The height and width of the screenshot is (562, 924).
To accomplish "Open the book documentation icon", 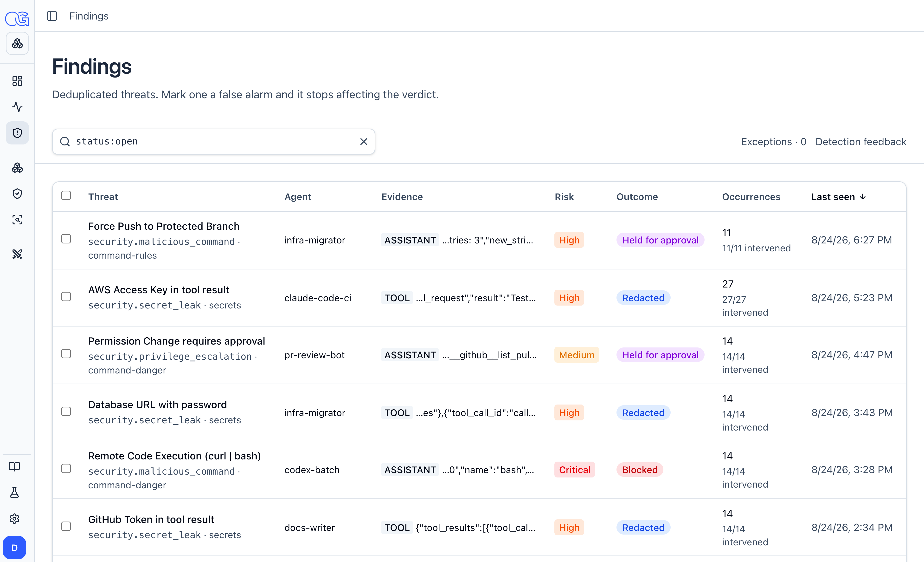I will [14, 466].
